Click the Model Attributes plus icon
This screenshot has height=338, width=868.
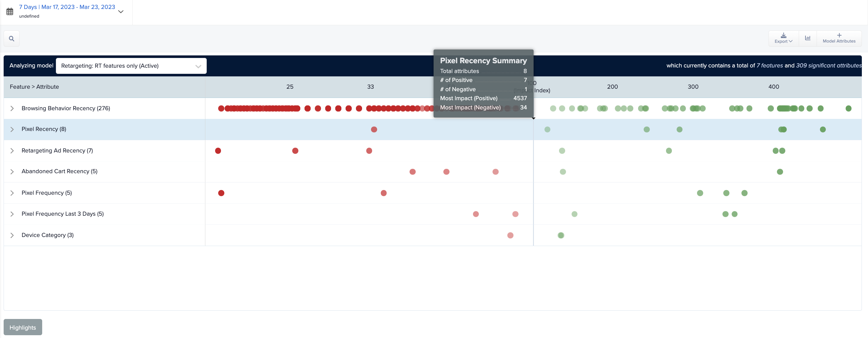click(839, 36)
